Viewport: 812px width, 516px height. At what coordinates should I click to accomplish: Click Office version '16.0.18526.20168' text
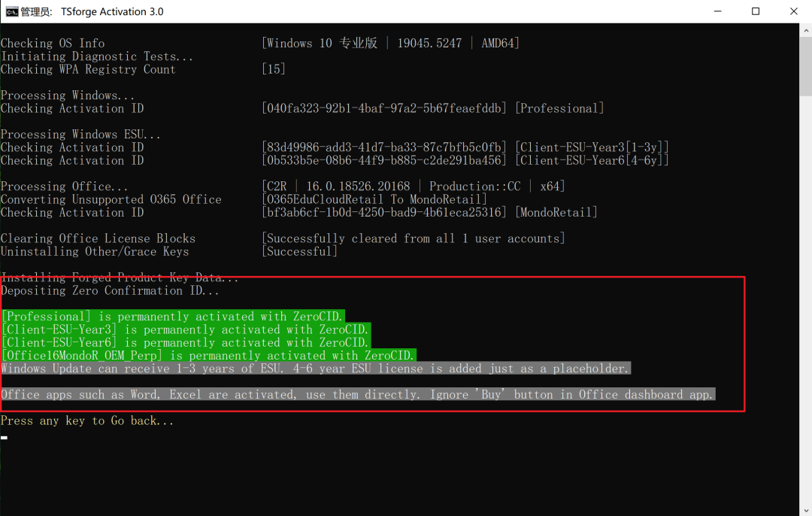(x=358, y=187)
